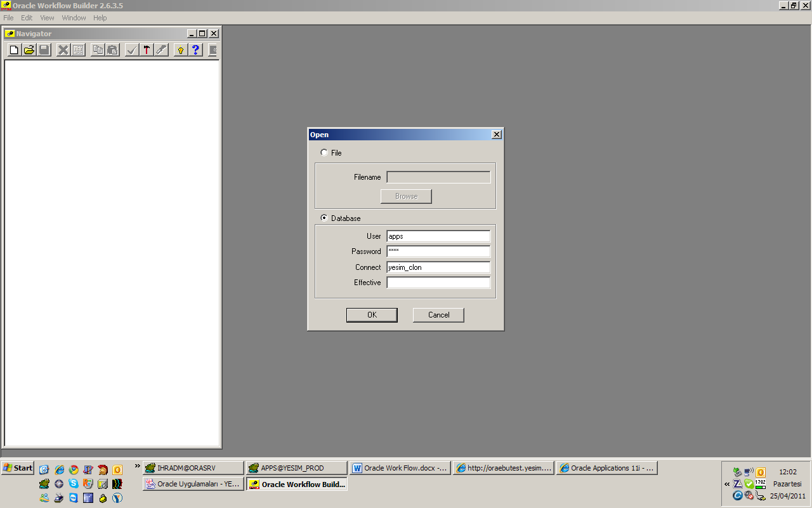Viewport: 812px width, 508px height.
Task: Switch to oraebutest.yesim browser taskbar item
Action: click(x=504, y=468)
